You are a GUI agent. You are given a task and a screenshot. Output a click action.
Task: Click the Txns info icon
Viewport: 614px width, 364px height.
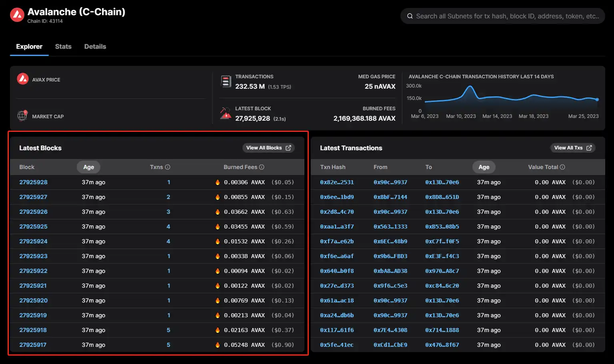(x=168, y=167)
